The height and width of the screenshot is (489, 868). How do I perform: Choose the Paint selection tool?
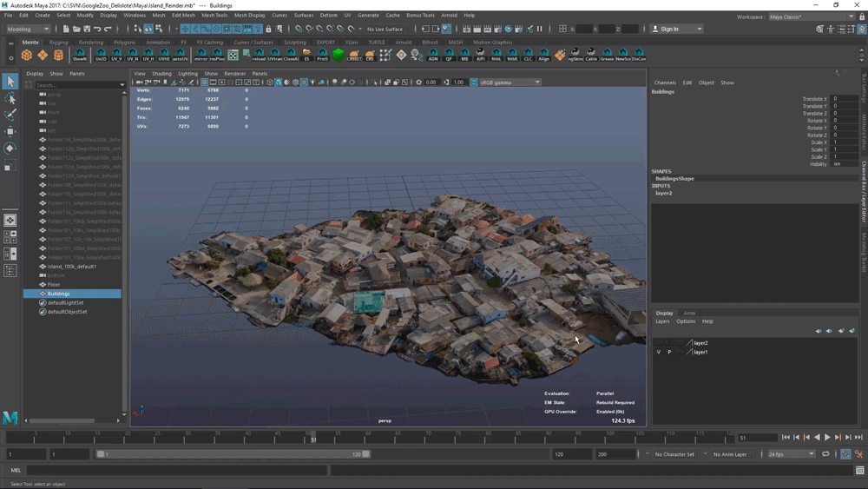click(10, 115)
